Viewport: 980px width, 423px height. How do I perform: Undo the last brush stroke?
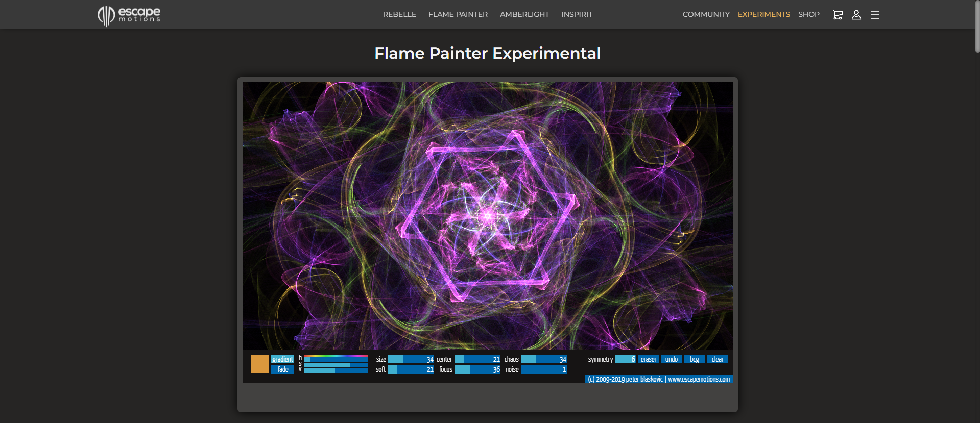click(x=672, y=359)
